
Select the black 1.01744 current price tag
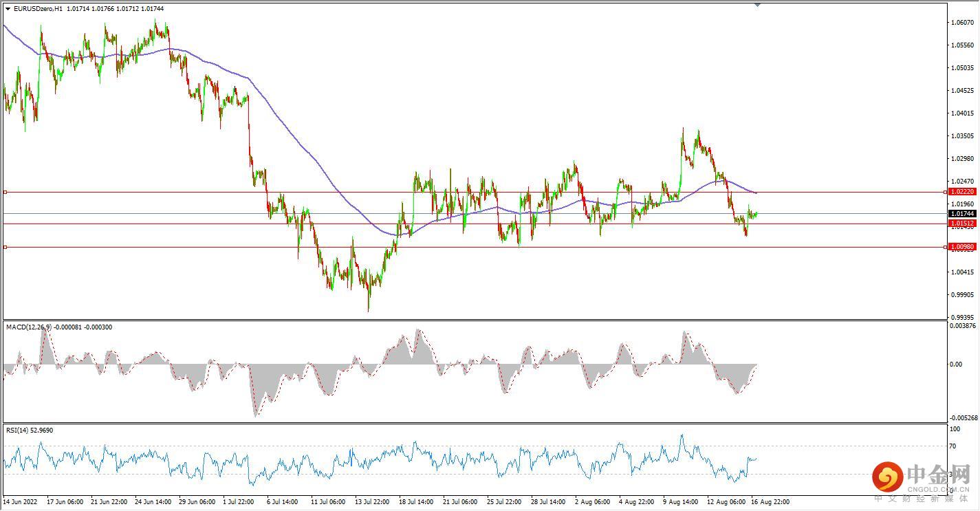coord(961,214)
